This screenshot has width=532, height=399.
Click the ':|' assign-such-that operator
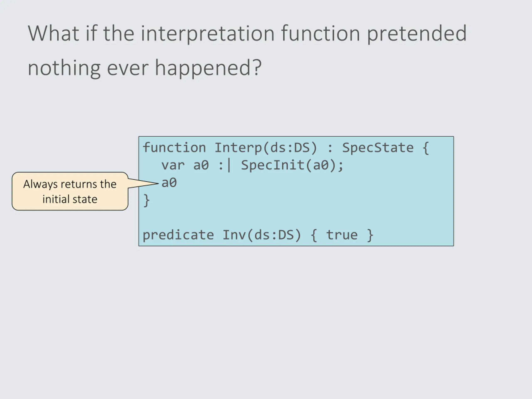click(x=225, y=165)
